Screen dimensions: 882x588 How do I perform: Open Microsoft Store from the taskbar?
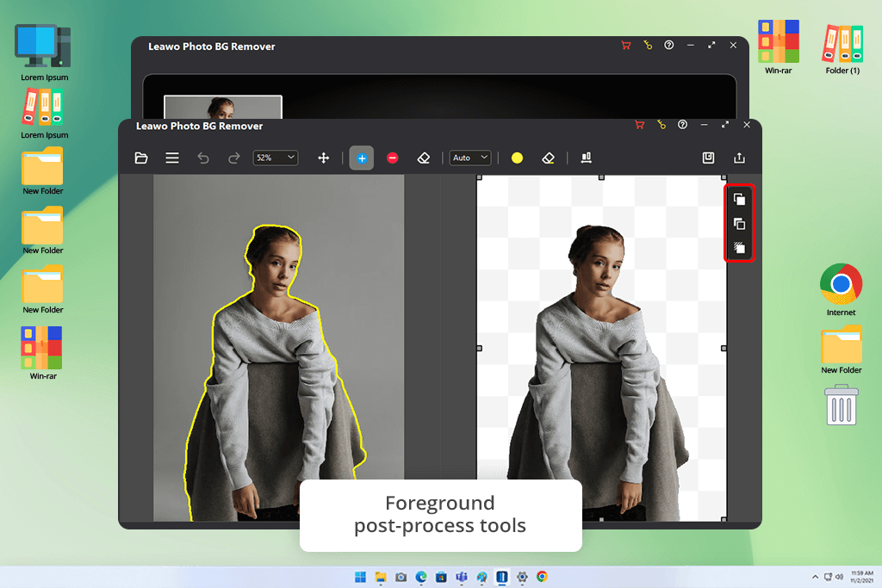[x=442, y=577]
